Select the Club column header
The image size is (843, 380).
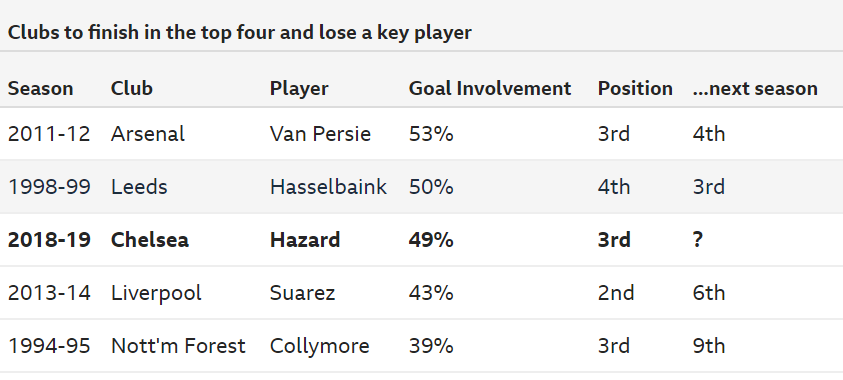[132, 89]
